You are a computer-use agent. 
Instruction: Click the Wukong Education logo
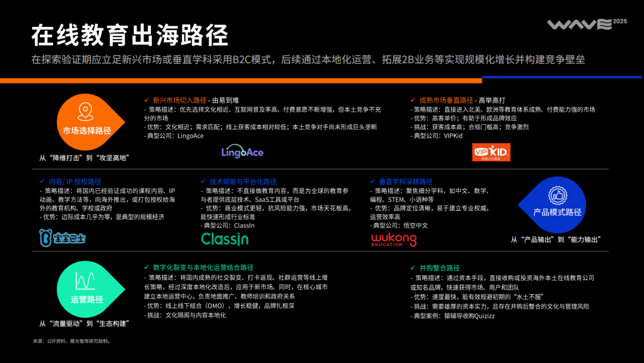(393, 238)
